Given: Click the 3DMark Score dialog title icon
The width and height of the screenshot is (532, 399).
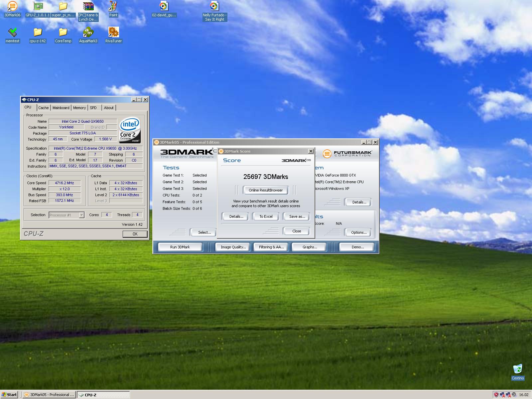Looking at the screenshot, I should [221, 151].
